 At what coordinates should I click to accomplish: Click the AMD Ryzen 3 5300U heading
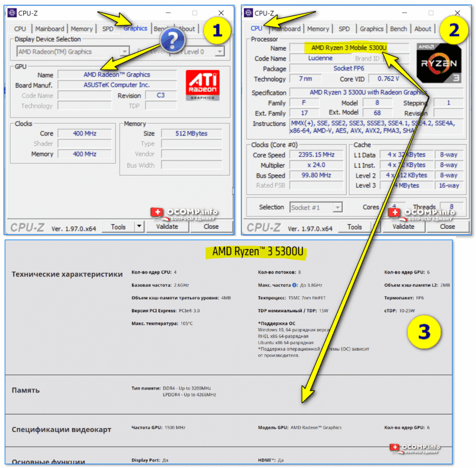[258, 252]
